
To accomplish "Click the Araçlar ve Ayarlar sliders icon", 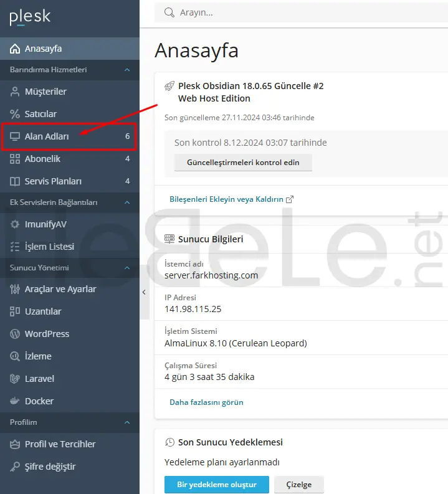I will tap(15, 289).
